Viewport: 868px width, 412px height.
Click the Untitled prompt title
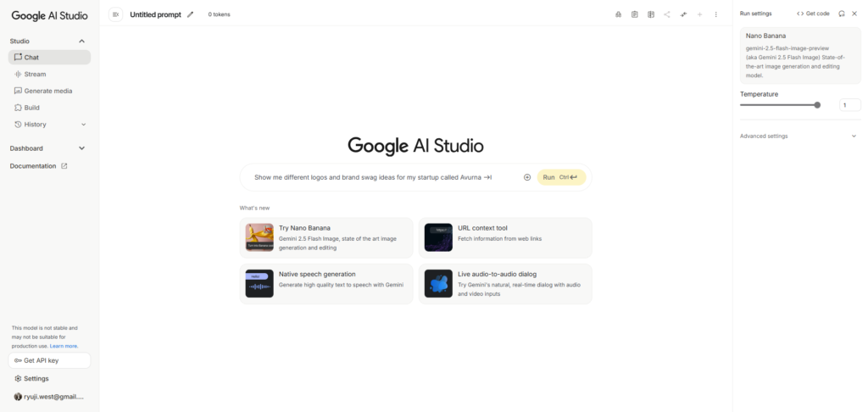click(155, 14)
